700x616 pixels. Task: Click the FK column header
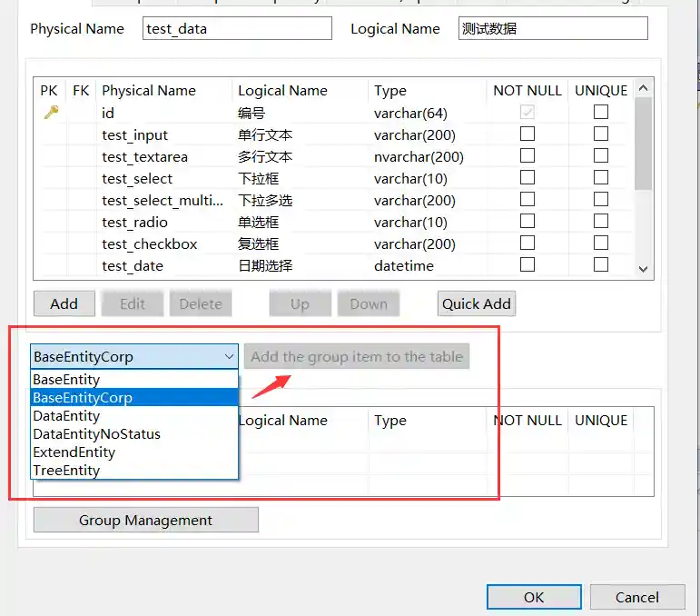click(81, 91)
